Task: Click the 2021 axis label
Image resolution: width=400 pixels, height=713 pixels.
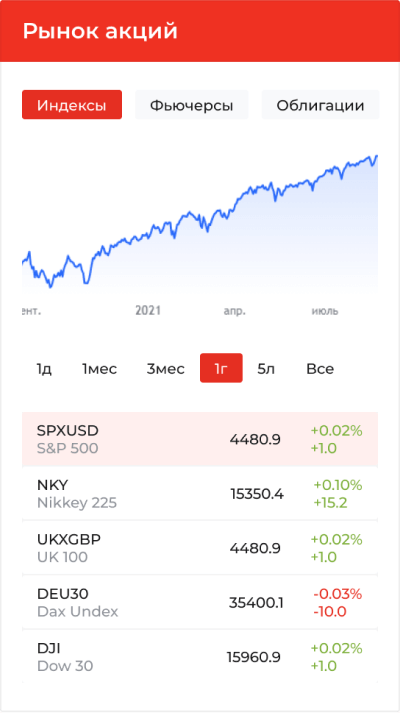Action: click(x=148, y=311)
